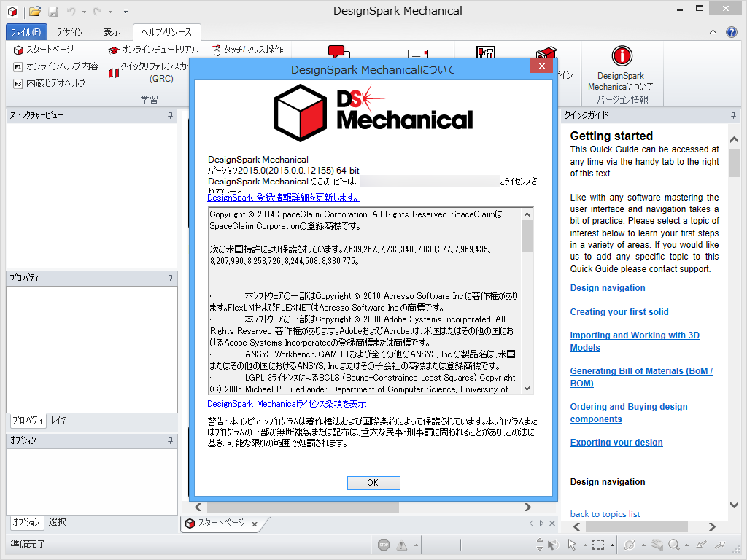The width and height of the screenshot is (747, 560).
Task: Unpin the プロパティ panel
Action: click(x=170, y=279)
